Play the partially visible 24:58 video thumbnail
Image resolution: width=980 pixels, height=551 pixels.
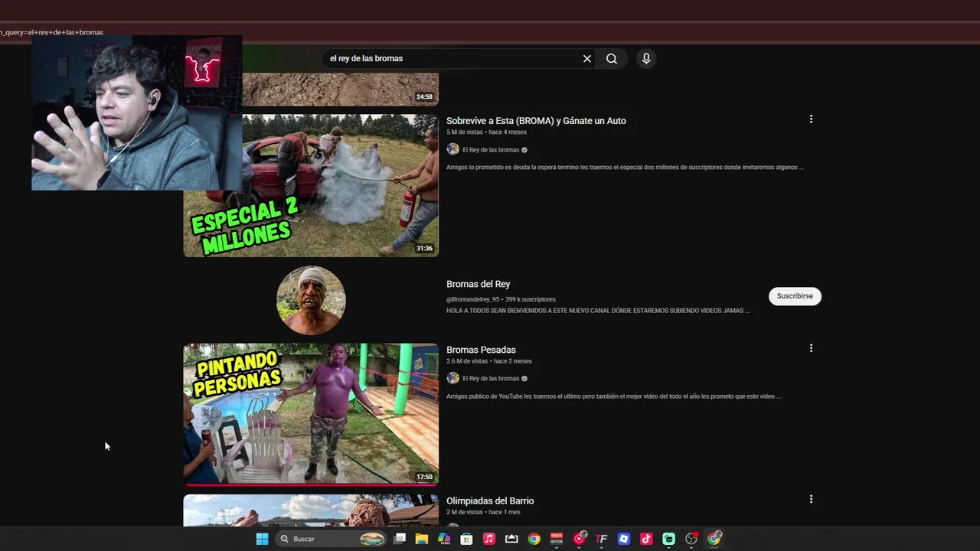[x=340, y=89]
